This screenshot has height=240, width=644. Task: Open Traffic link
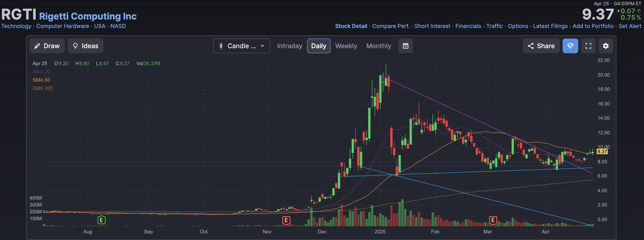point(494,26)
